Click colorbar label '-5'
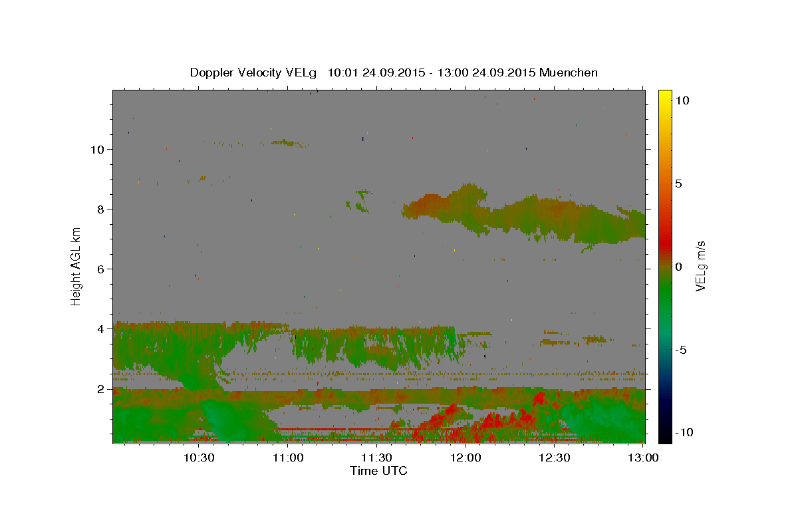This screenshot has width=798, height=532. [x=681, y=350]
